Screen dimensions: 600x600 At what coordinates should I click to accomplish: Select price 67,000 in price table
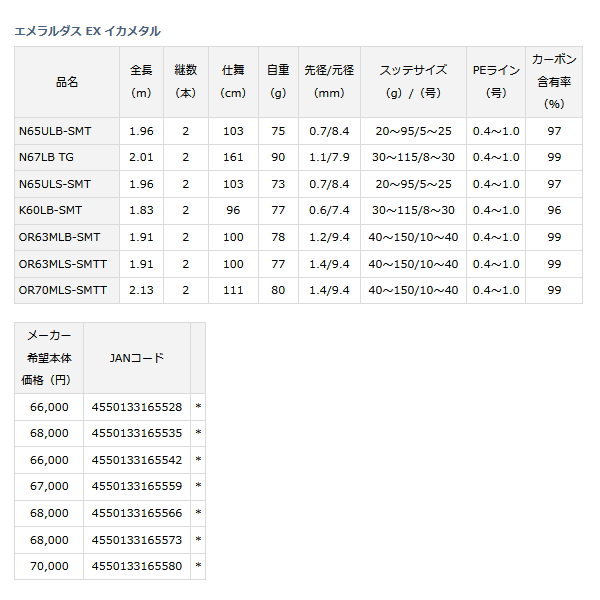(x=49, y=486)
